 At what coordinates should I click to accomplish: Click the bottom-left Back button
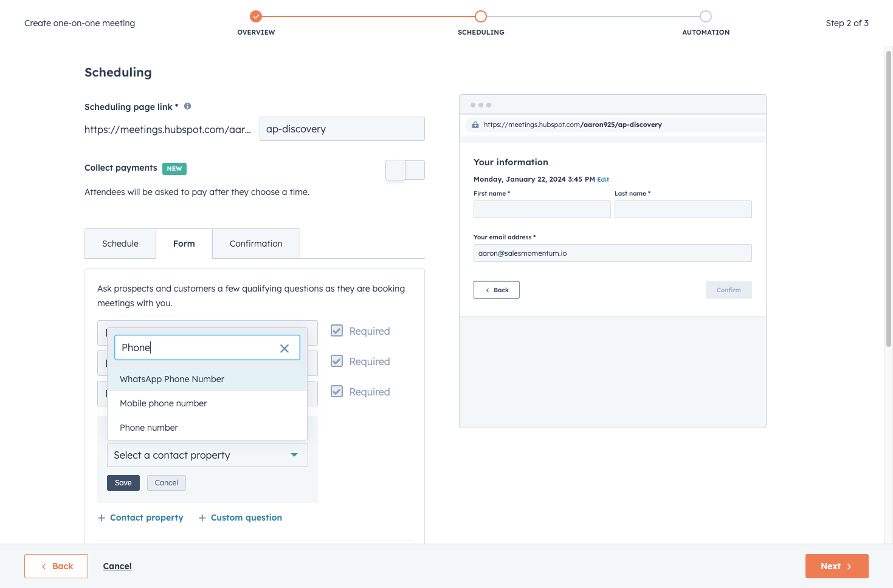pos(56,566)
